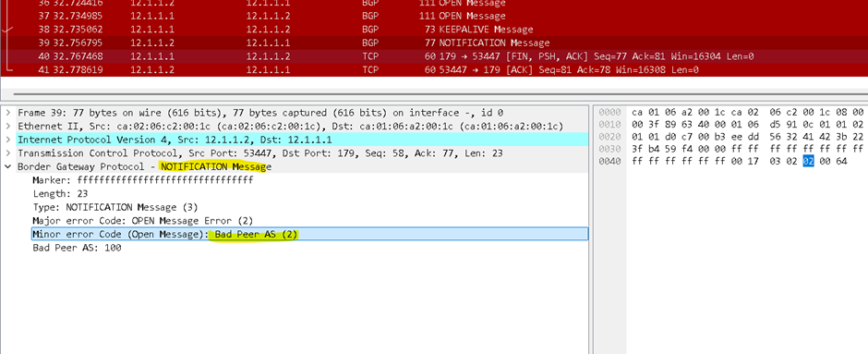The width and height of the screenshot is (868, 354).
Task: Select the Marker field line
Action: click(x=143, y=180)
